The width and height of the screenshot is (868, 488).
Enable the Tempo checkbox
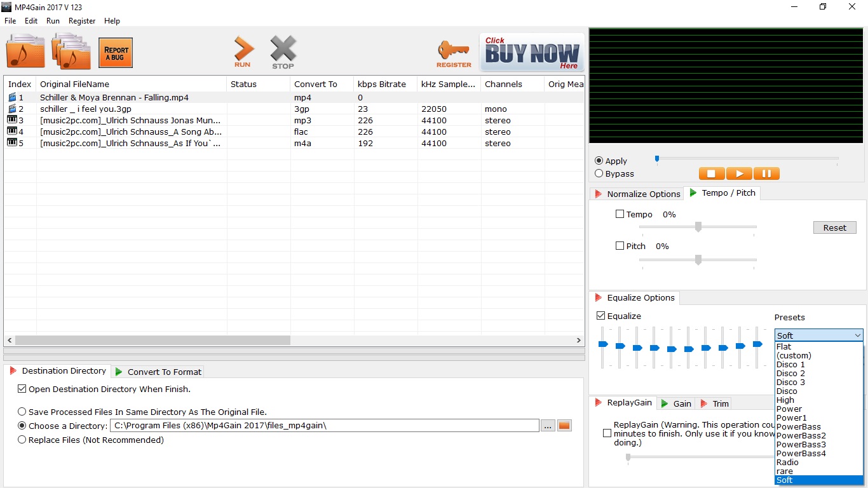620,214
